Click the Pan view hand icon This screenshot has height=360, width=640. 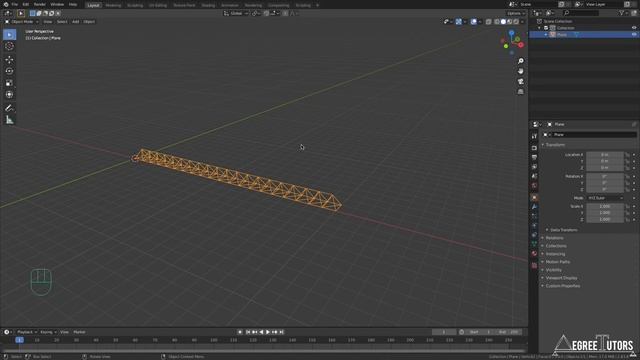coord(520,71)
